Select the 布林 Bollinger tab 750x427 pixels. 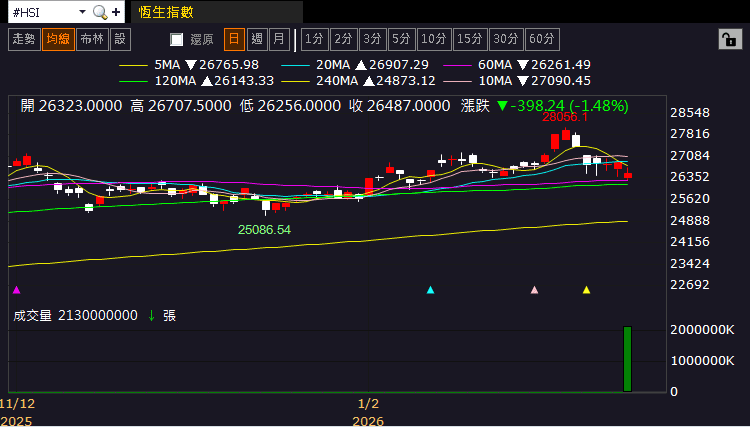tap(91, 39)
